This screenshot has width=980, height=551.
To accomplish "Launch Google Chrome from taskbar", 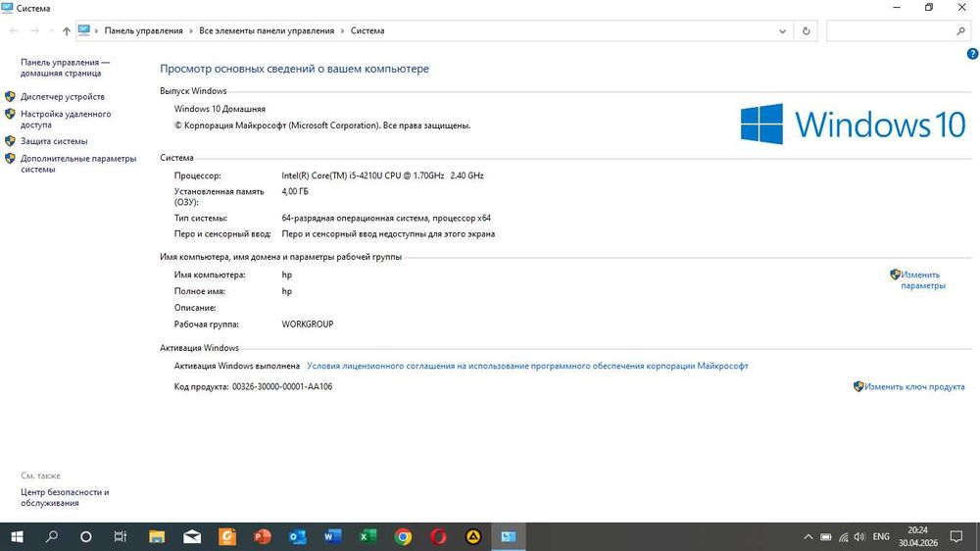I will point(403,536).
